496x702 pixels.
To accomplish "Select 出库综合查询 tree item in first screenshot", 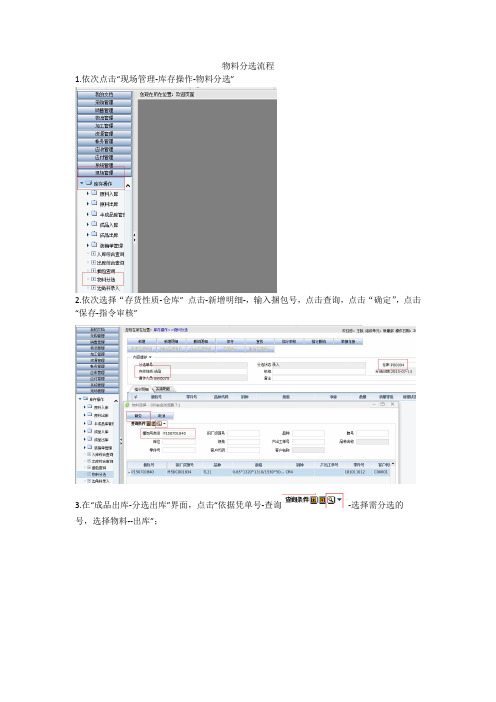I will coord(111,263).
